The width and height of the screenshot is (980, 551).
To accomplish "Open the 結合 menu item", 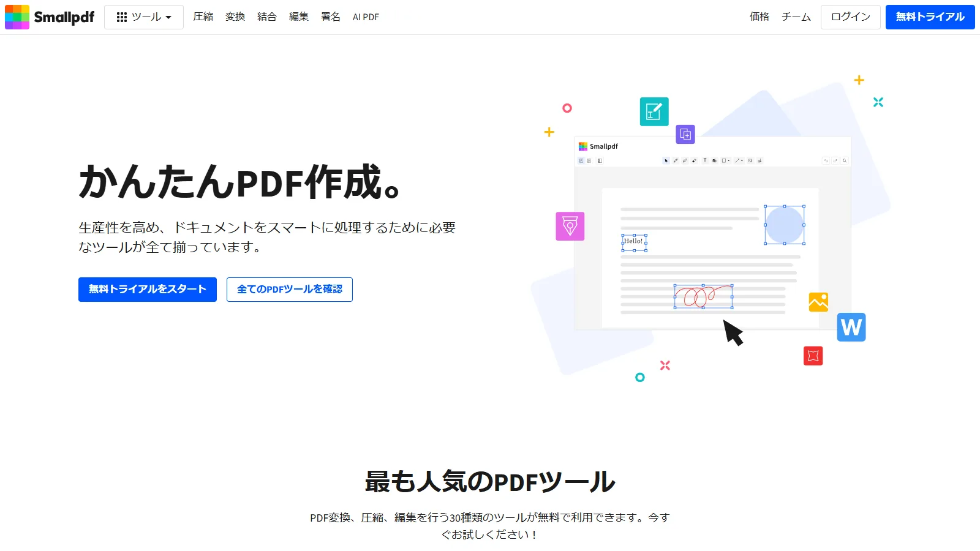I will point(267,17).
